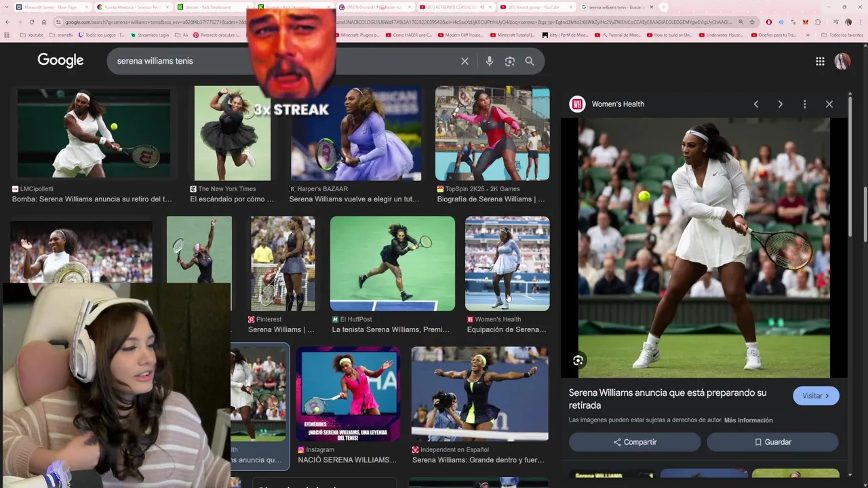This screenshot has height=488, width=868.
Task: Open the Más información link
Action: coord(748,420)
